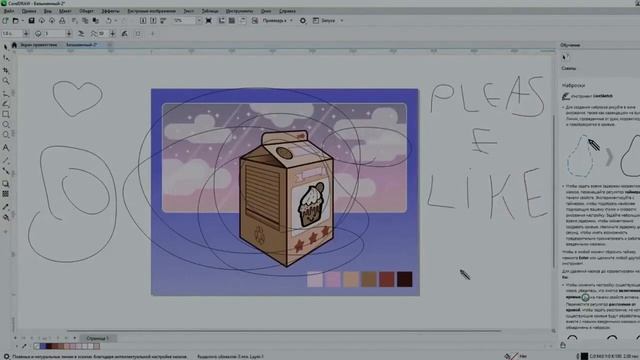Image resolution: width=640 pixels, height=360 pixels.
Task: Select the Artistic Media tool
Action: [x=5, y=104]
